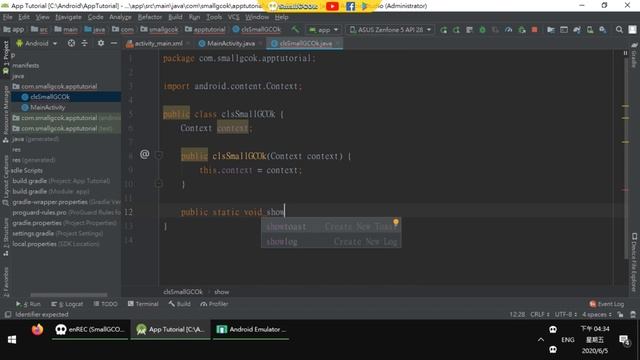The height and width of the screenshot is (360, 640).
Task: Click the fold end marker on line 10
Action: click(x=159, y=184)
